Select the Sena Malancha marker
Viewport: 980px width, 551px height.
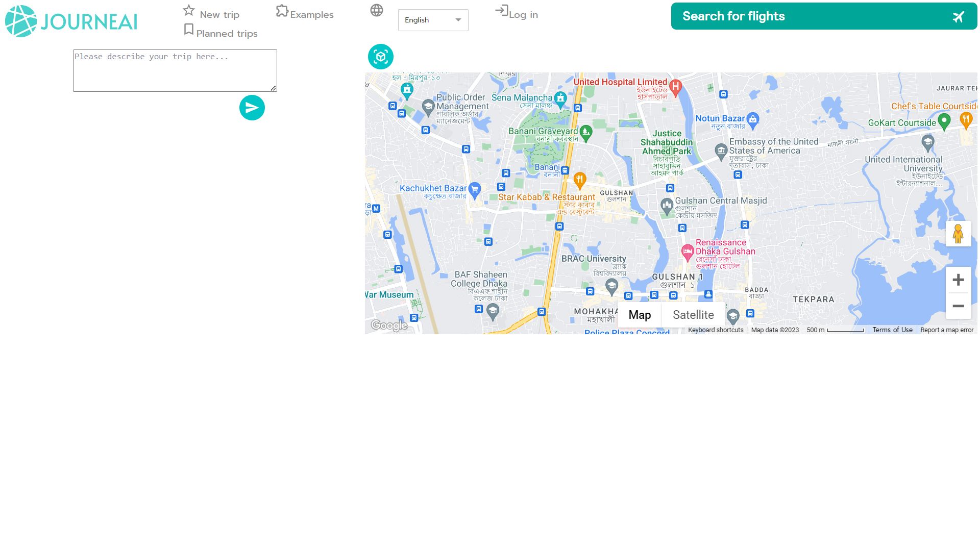click(560, 99)
